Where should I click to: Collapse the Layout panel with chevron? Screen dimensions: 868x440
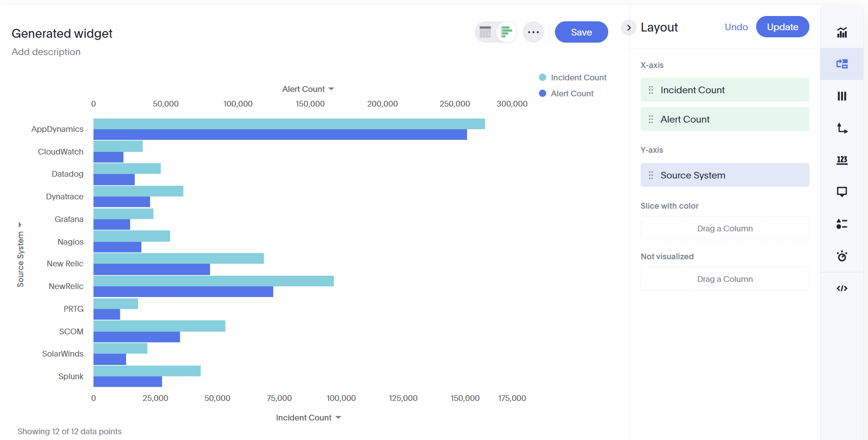(629, 28)
